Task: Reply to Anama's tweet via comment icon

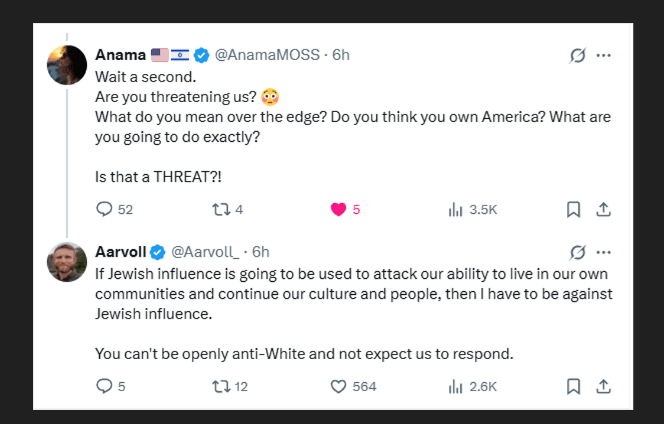Action: [x=104, y=209]
